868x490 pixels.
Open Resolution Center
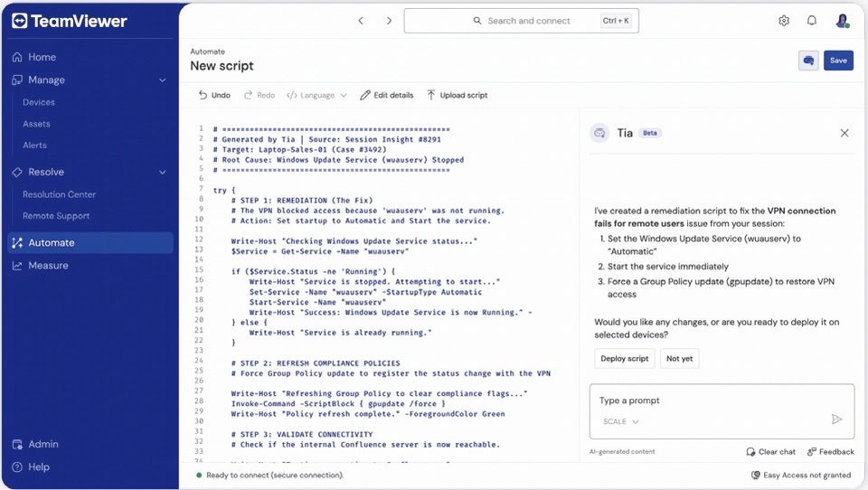pos(60,194)
